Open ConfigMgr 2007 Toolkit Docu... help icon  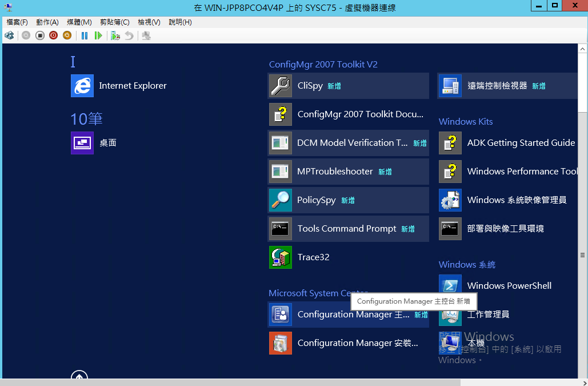click(x=281, y=114)
